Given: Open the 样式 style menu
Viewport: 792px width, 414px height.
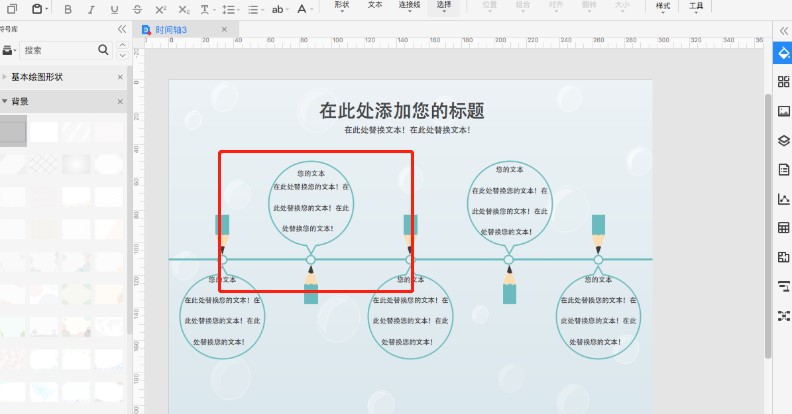Looking at the screenshot, I should pyautogui.click(x=663, y=7).
